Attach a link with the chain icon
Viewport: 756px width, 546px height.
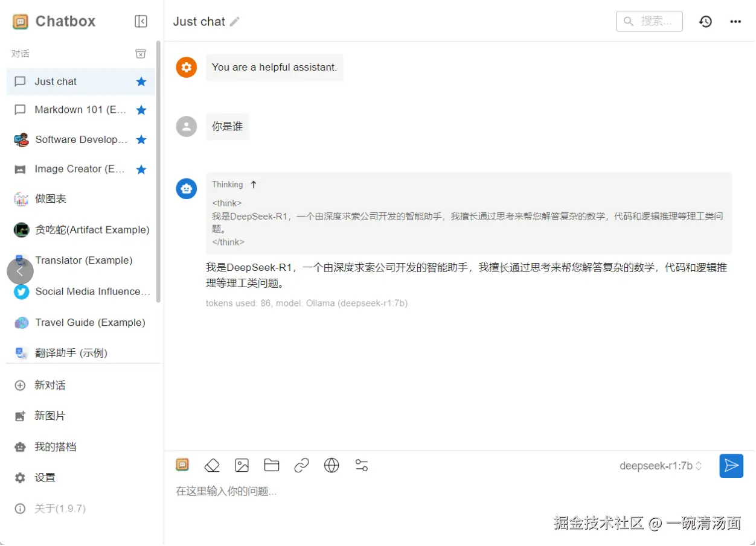coord(302,465)
